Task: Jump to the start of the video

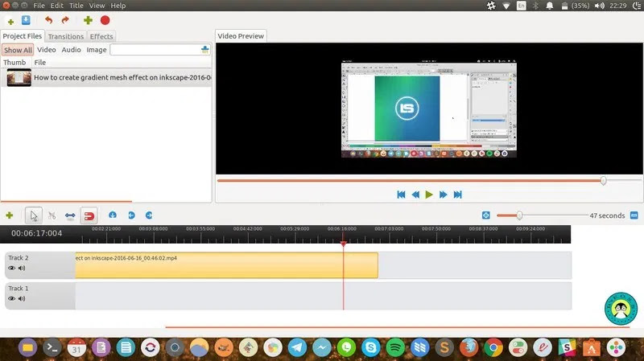Action: pyautogui.click(x=401, y=195)
